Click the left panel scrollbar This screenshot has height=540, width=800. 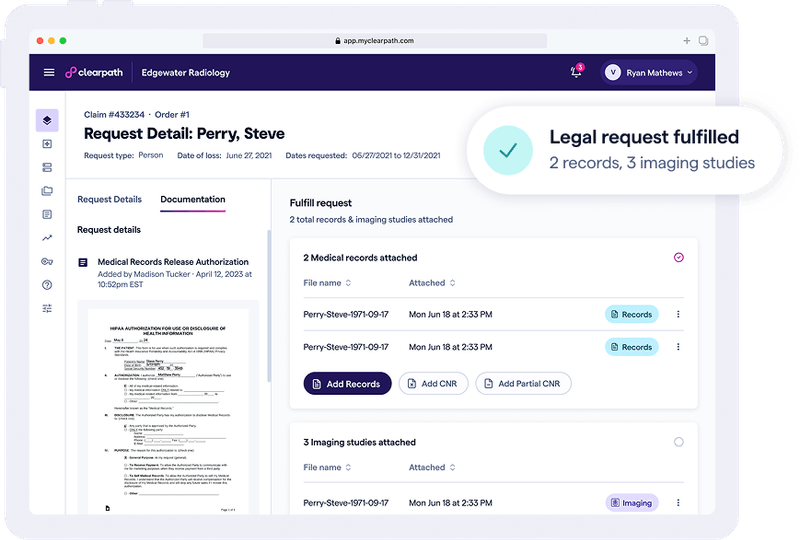[269, 306]
